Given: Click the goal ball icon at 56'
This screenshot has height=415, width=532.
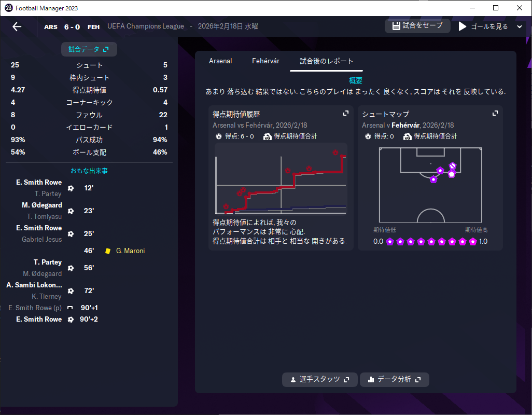Looking at the screenshot, I should pyautogui.click(x=71, y=268).
